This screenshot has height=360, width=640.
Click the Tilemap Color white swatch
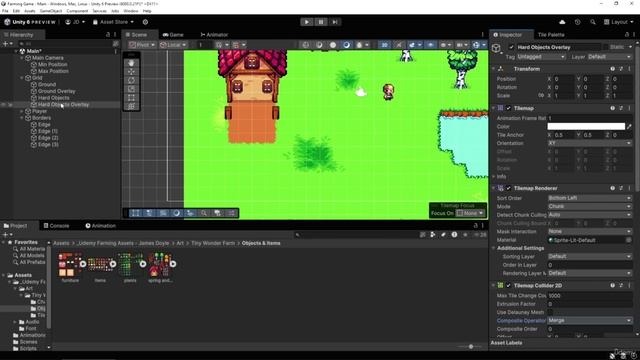586,127
